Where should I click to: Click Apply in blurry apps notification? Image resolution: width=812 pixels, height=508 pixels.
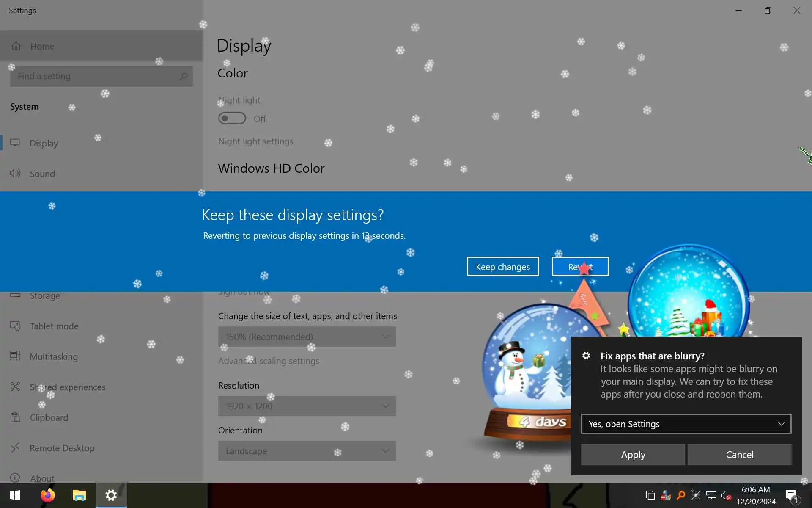click(x=633, y=455)
